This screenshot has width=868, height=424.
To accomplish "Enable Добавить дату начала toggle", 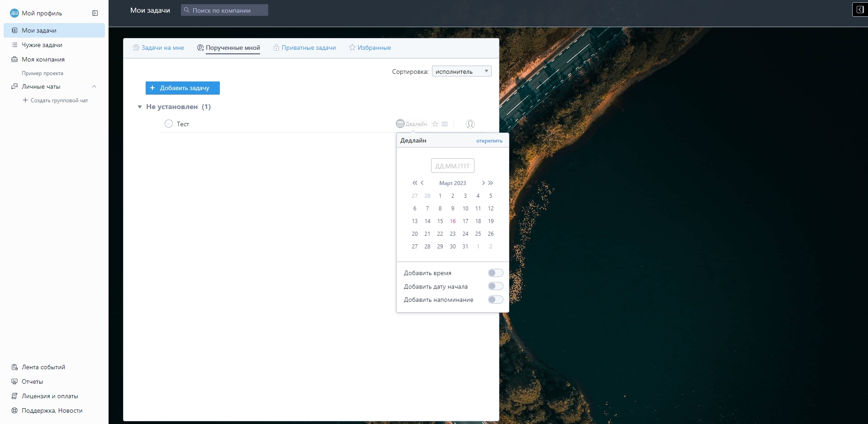I will click(x=496, y=286).
